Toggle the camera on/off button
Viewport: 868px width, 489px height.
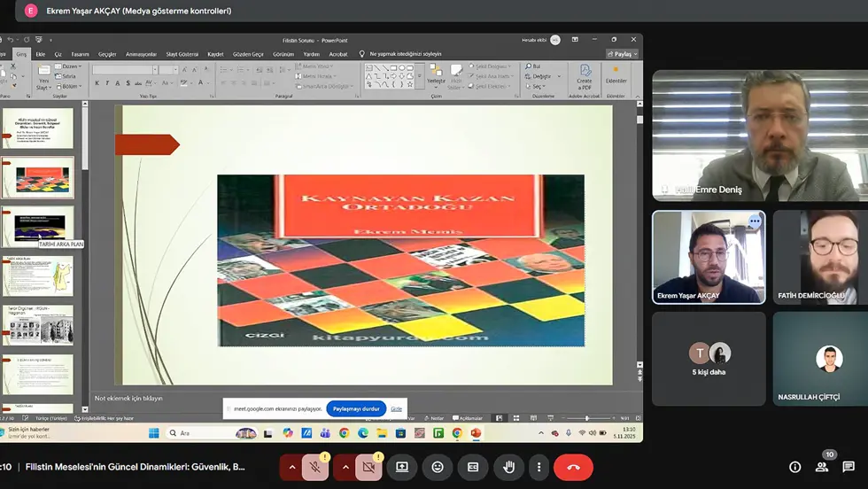369,467
